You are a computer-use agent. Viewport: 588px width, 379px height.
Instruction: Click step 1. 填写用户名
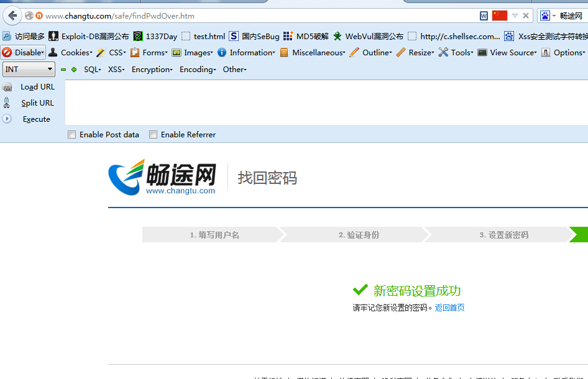click(214, 235)
